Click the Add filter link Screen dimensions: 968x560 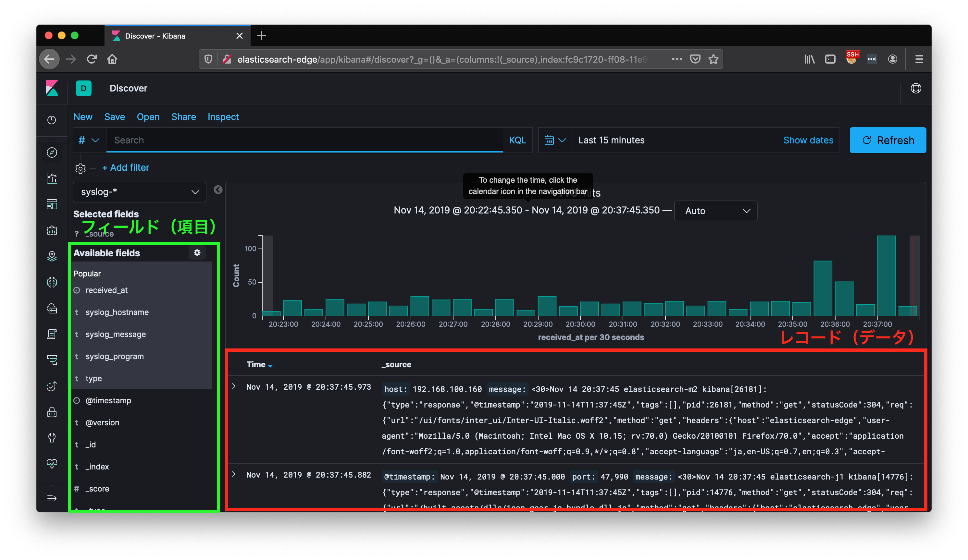tap(126, 167)
